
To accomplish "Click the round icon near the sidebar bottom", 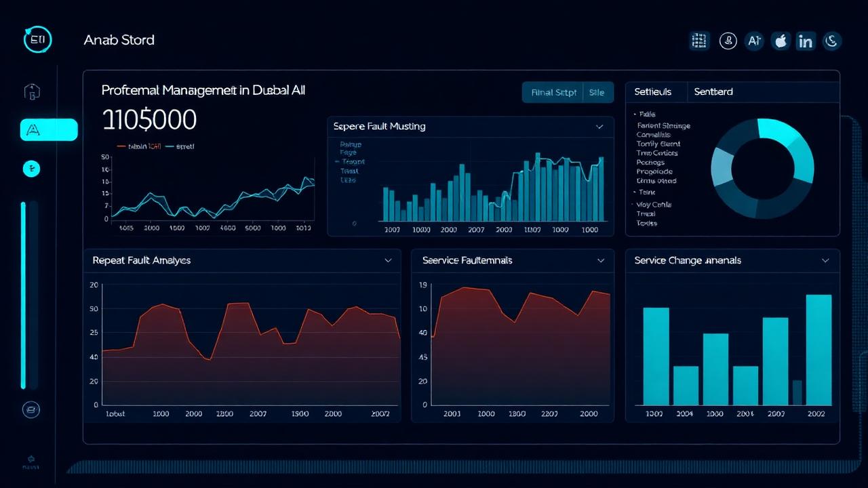I will (x=31, y=409).
